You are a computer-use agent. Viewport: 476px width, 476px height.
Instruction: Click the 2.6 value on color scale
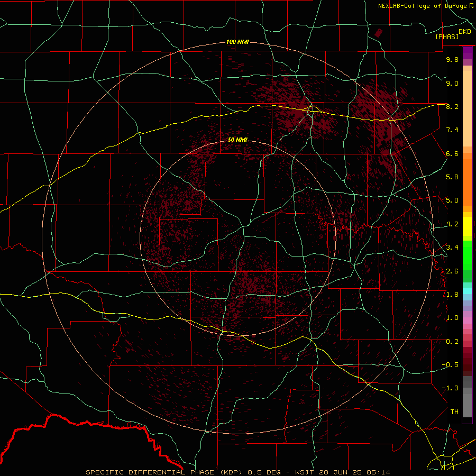coord(452,271)
